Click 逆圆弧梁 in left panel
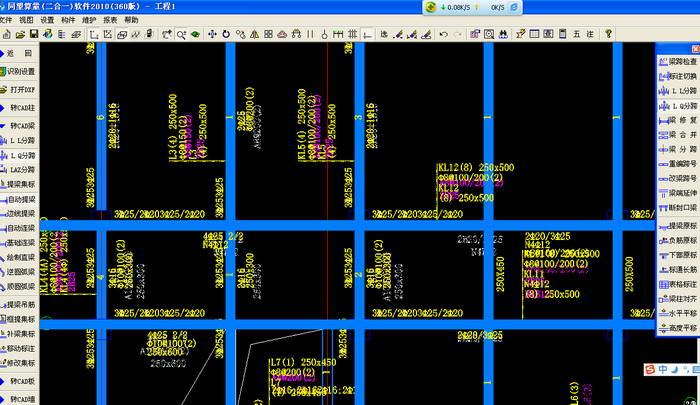The image size is (700, 405). click(19, 272)
